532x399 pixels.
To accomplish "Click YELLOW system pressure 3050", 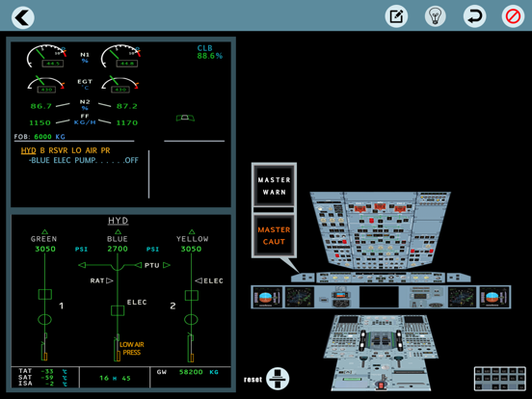I will (191, 249).
